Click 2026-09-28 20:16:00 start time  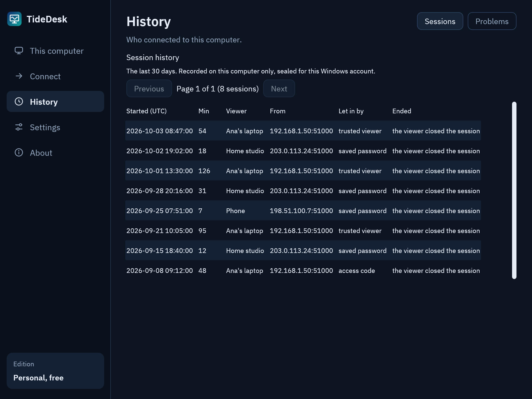(160, 191)
